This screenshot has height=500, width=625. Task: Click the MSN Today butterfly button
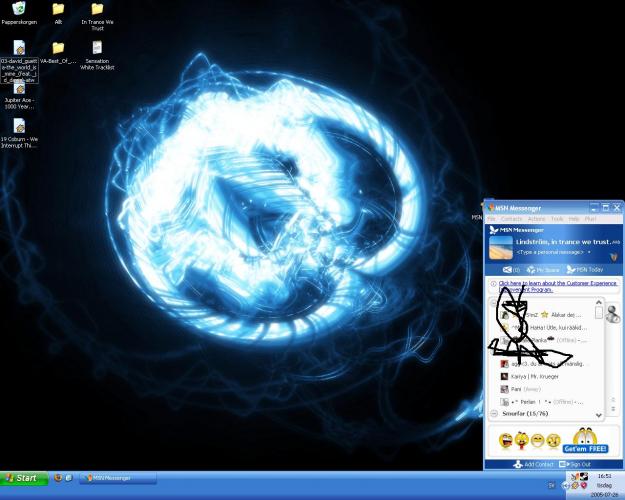click(x=585, y=270)
